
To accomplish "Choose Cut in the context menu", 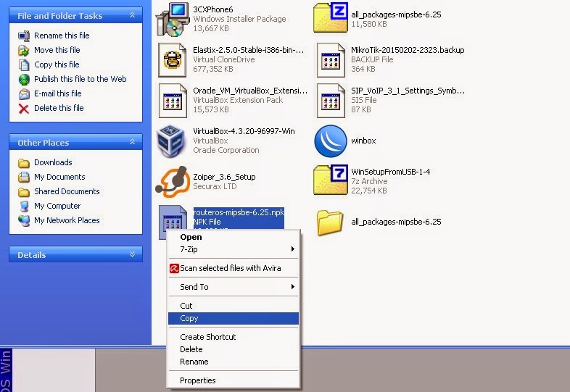I will [x=234, y=306].
